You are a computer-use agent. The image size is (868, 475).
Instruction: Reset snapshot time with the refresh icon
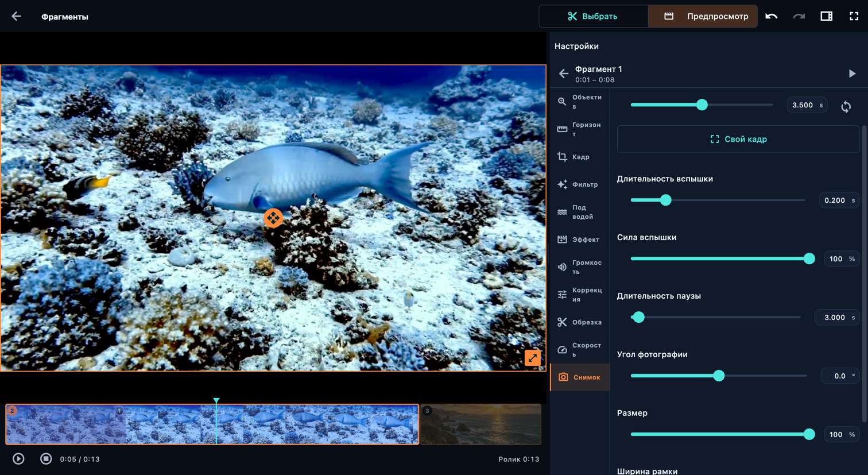point(846,106)
